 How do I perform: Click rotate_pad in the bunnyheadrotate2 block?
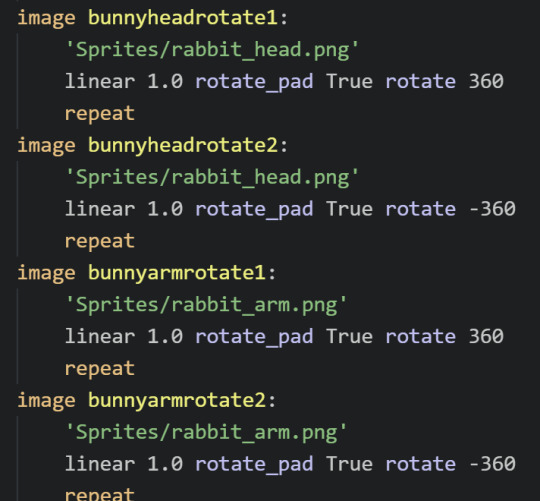pos(254,210)
